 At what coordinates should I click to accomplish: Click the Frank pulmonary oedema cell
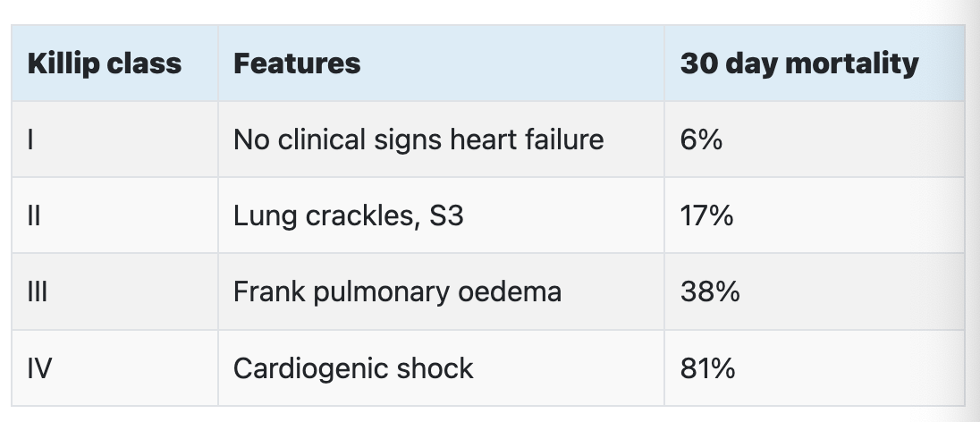tap(441, 292)
